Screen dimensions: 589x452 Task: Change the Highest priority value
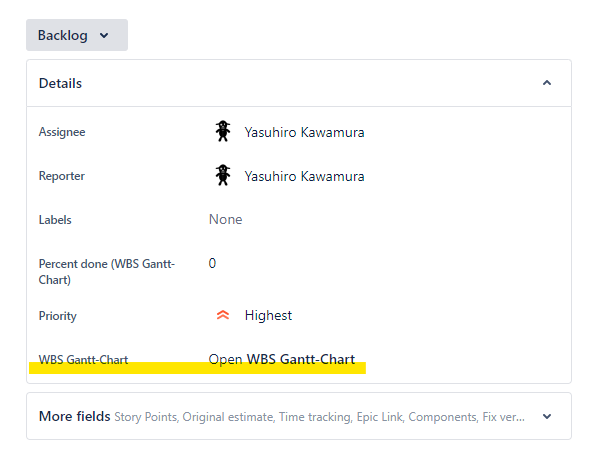point(268,315)
